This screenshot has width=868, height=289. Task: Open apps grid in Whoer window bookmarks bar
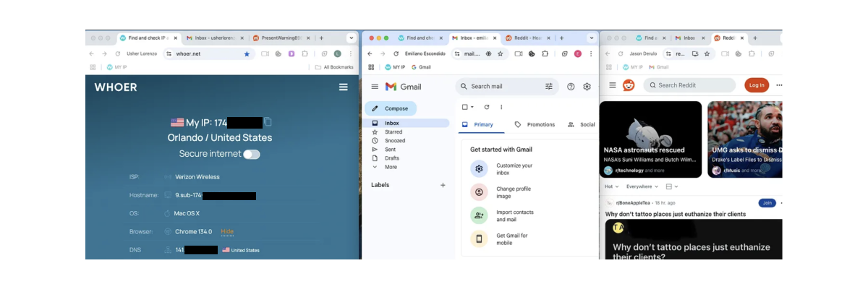(93, 67)
